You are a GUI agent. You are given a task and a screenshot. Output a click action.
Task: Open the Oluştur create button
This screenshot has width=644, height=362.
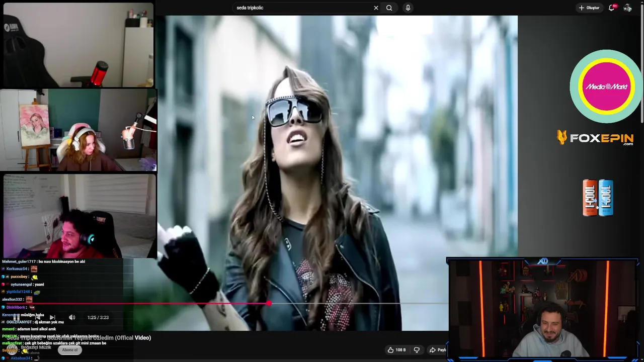pyautogui.click(x=589, y=8)
